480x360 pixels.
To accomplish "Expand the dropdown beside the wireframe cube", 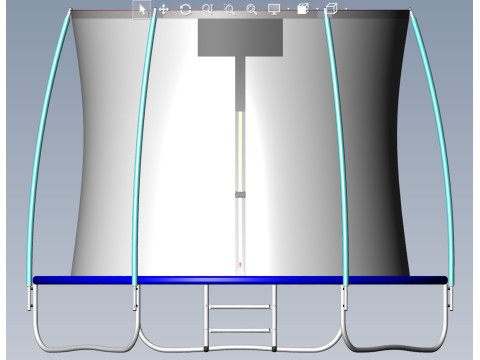I will 346,9.
